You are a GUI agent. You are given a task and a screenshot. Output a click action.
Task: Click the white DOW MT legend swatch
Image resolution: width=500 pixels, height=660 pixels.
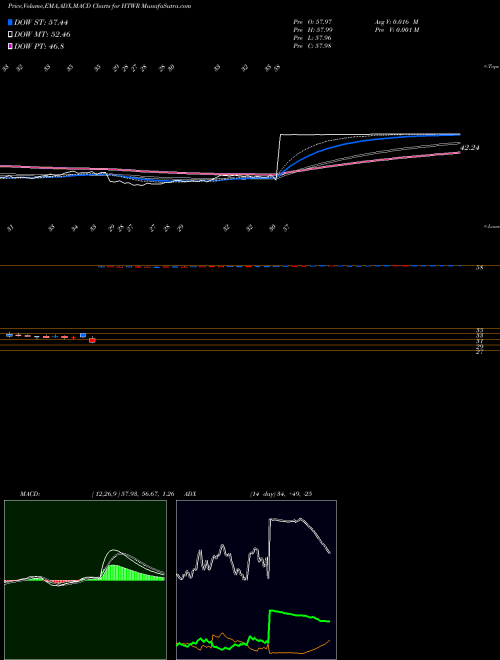[10, 35]
